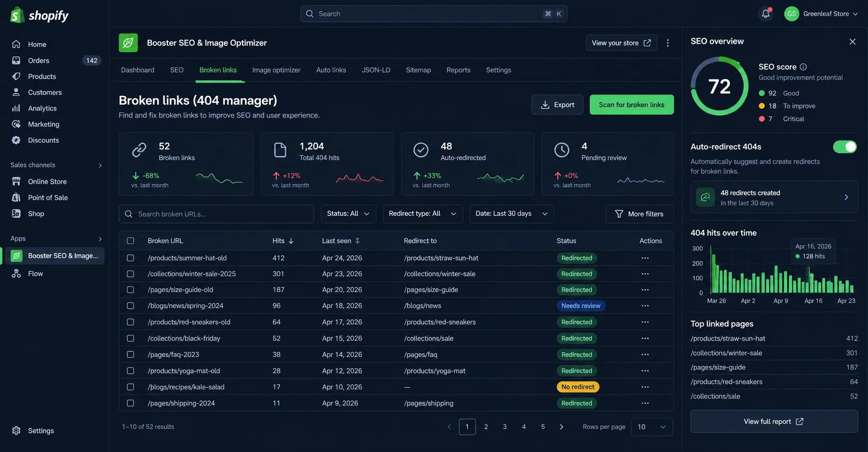This screenshot has height=452, width=868.
Task: Click Scan for broken links button
Action: [x=631, y=105]
